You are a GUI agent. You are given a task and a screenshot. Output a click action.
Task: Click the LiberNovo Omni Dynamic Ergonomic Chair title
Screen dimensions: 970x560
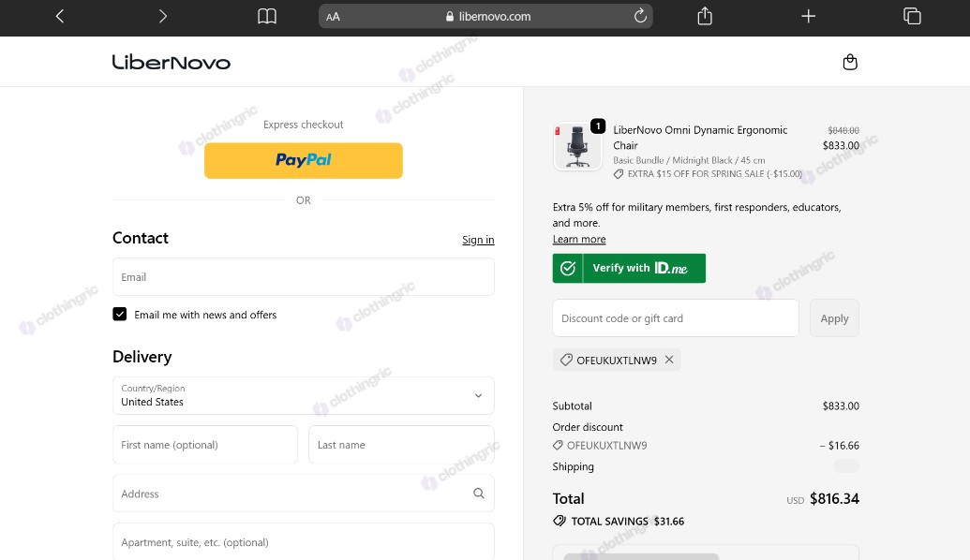[x=700, y=138]
